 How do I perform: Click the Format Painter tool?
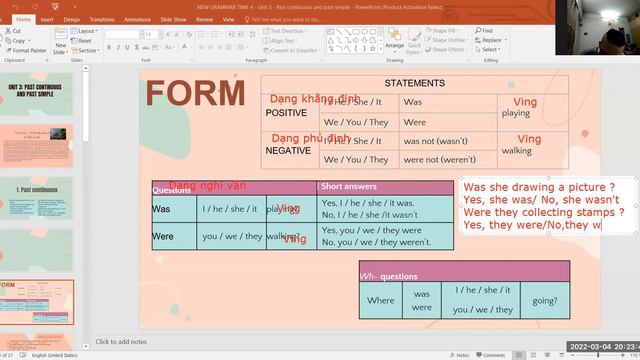point(26,51)
